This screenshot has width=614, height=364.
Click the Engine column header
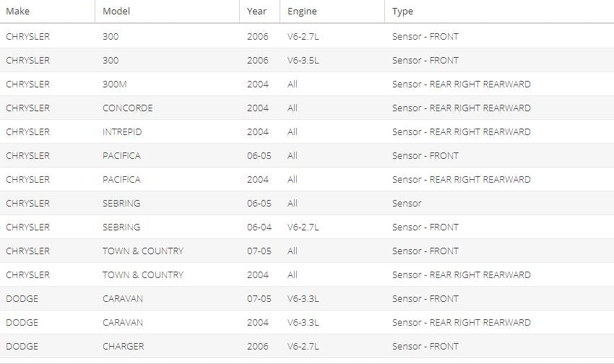tap(302, 12)
